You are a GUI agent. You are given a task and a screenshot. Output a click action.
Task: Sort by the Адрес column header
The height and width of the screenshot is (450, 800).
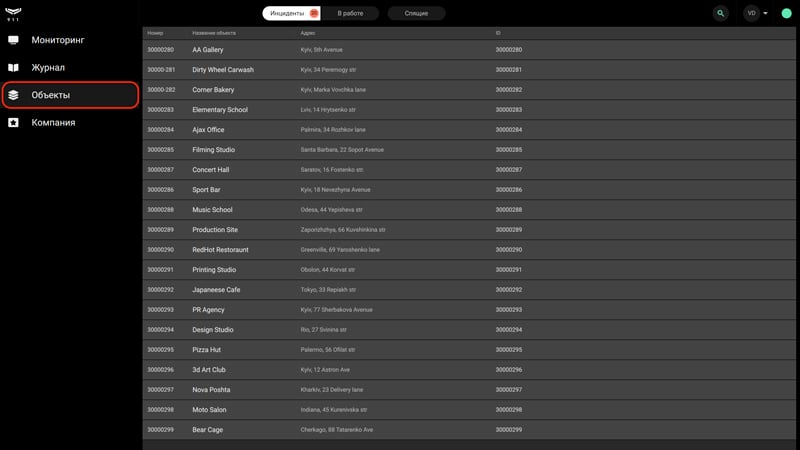click(x=308, y=33)
